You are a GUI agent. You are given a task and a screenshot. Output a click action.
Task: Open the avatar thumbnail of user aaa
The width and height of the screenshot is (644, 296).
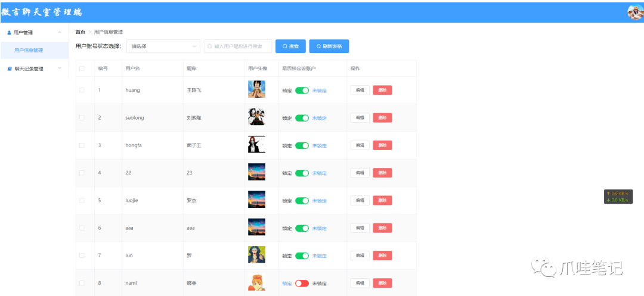click(256, 227)
